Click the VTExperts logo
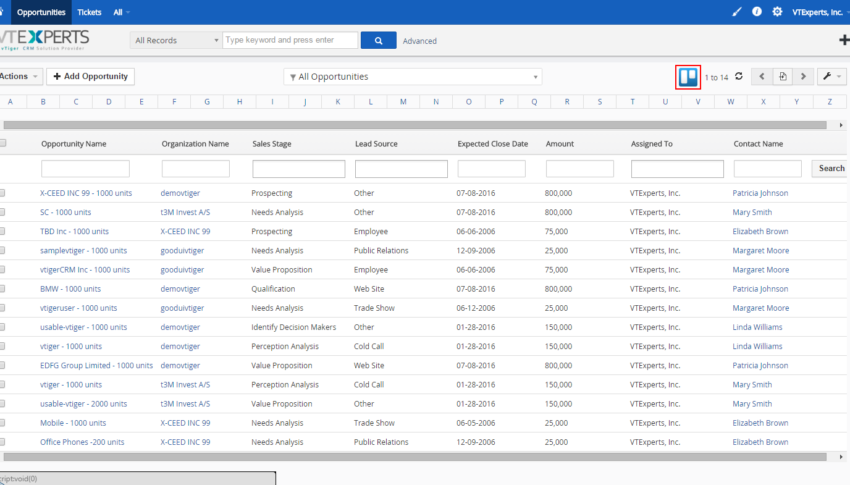The width and height of the screenshot is (850, 485). [x=45, y=40]
